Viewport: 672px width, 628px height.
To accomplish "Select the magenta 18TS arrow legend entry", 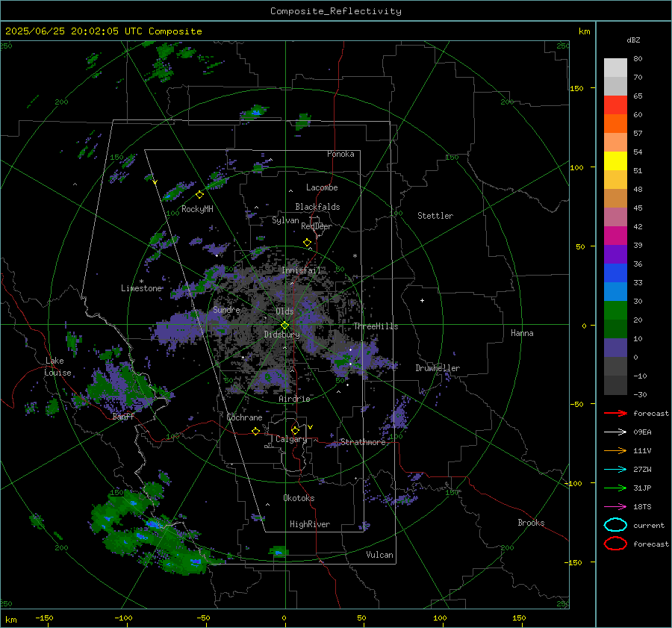I will 615,507.
